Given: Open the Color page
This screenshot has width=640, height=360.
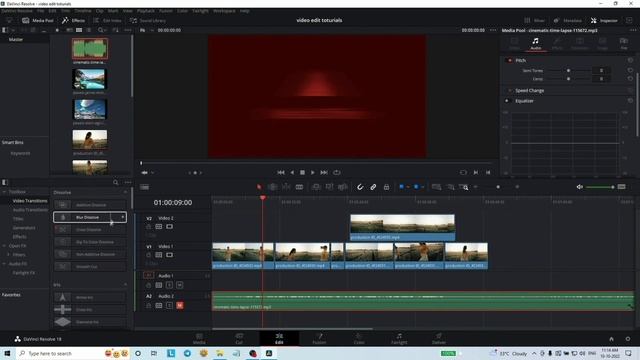Looking at the screenshot, I should point(359,338).
